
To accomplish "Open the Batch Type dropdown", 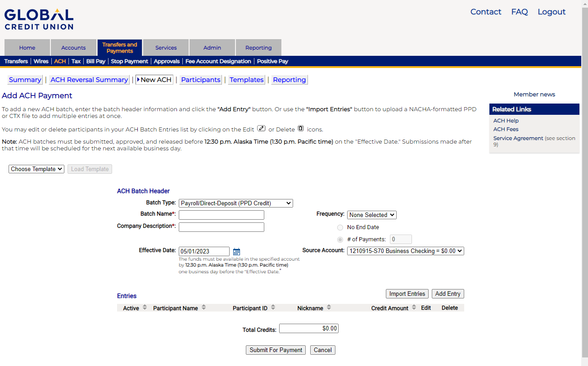I will [x=235, y=203].
